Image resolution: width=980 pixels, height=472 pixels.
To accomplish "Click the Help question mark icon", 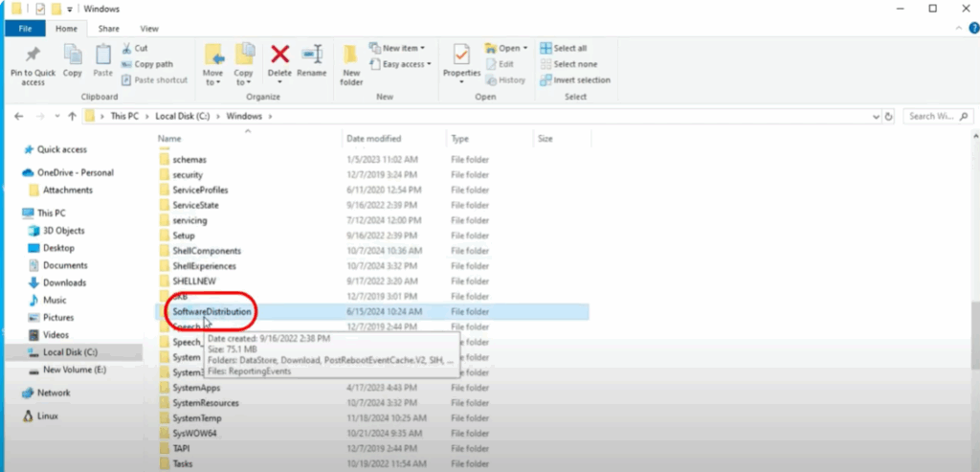I will pyautogui.click(x=973, y=28).
